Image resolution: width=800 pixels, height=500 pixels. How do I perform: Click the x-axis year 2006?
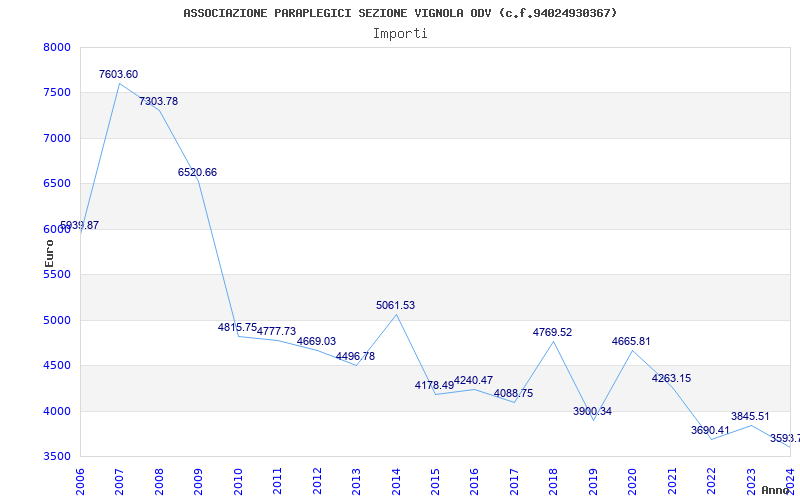coord(80,482)
